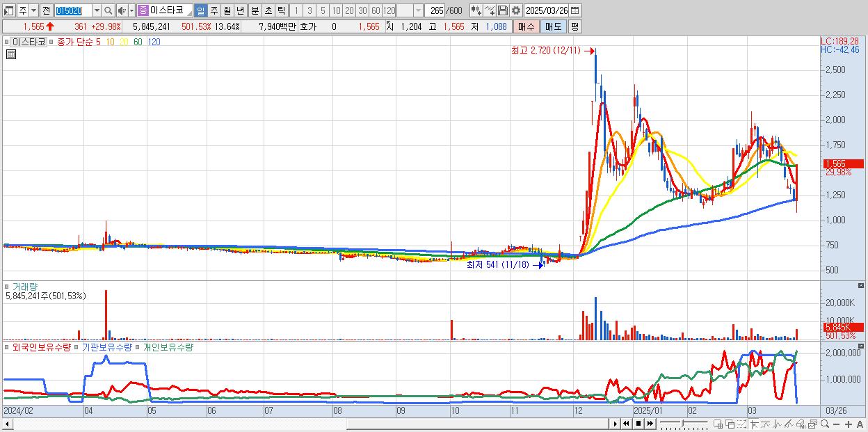Image resolution: width=868 pixels, height=432 pixels.
Task: Select the 년 yearly period tab
Action: click(240, 10)
